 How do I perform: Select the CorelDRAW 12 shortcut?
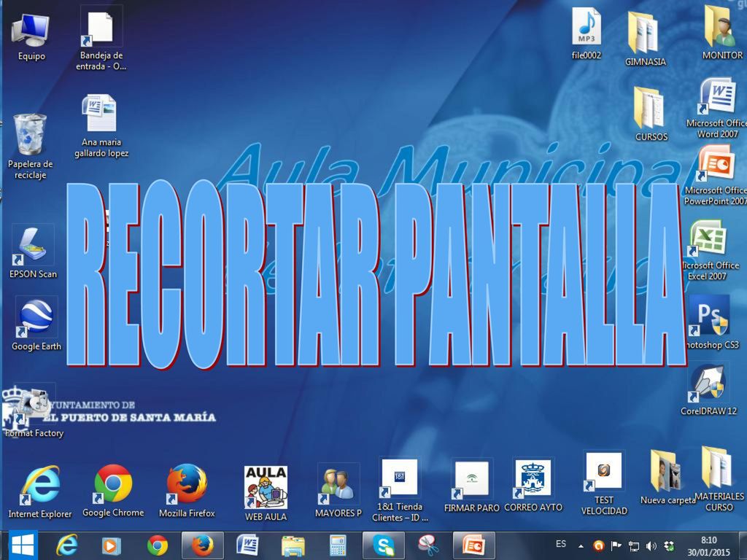[x=708, y=390]
